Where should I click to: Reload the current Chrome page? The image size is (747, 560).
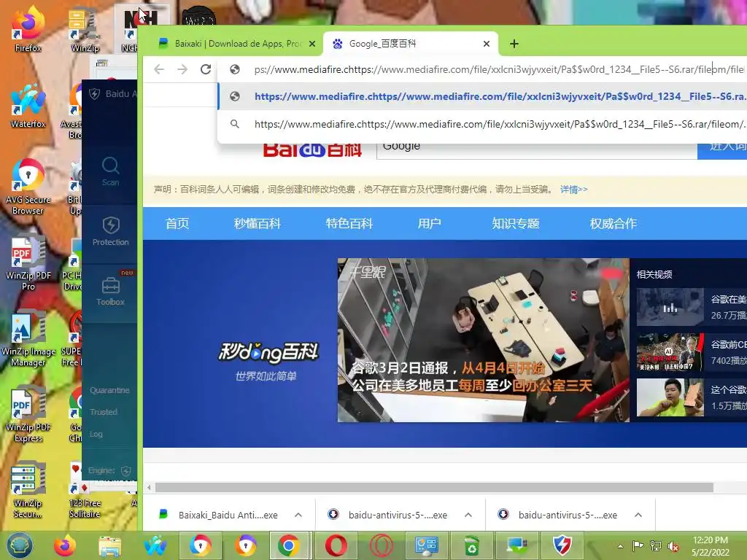point(206,69)
